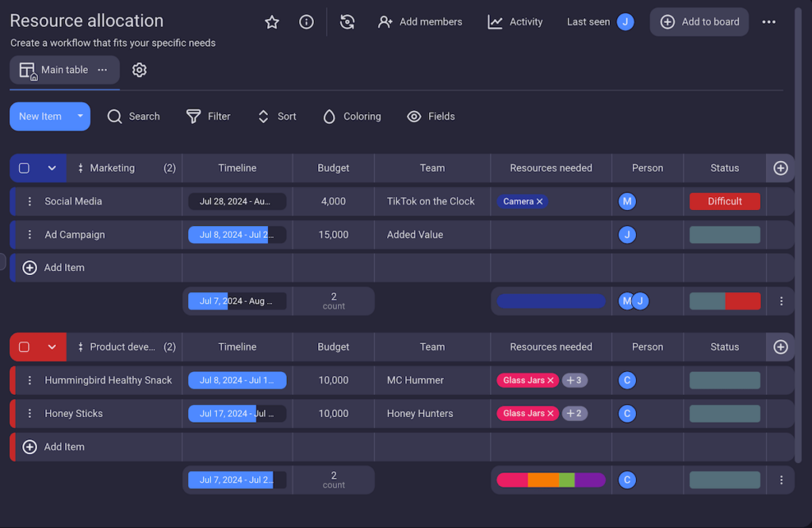This screenshot has width=812, height=528.
Task: Star the Resource allocation board
Action: [272, 21]
